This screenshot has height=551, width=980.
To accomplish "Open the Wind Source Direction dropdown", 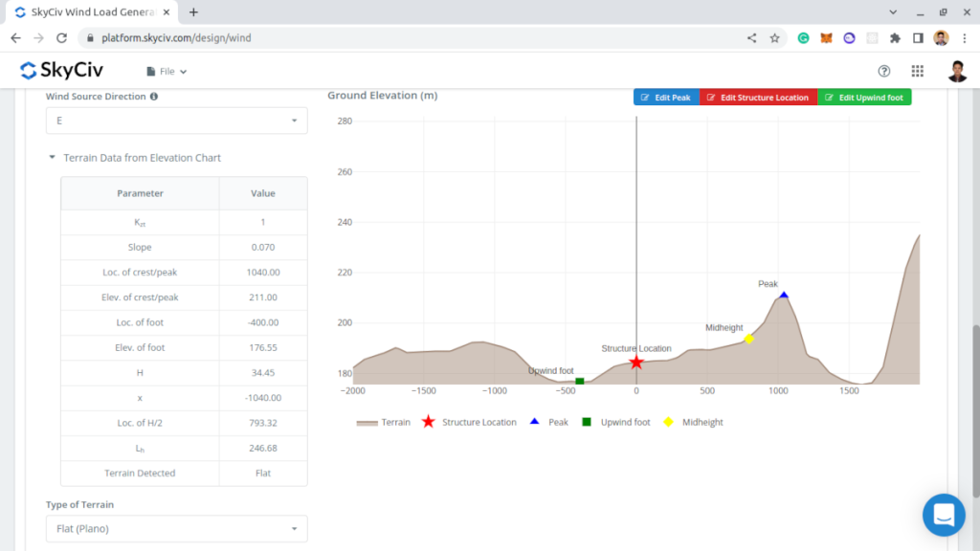I will [177, 121].
